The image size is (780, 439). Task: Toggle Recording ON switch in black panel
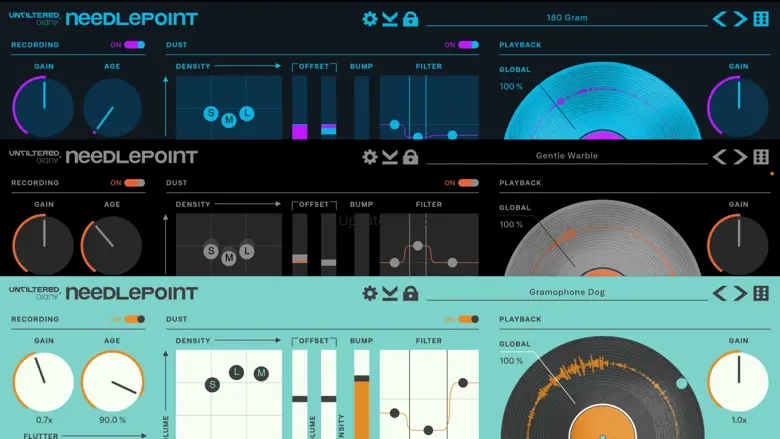134,183
